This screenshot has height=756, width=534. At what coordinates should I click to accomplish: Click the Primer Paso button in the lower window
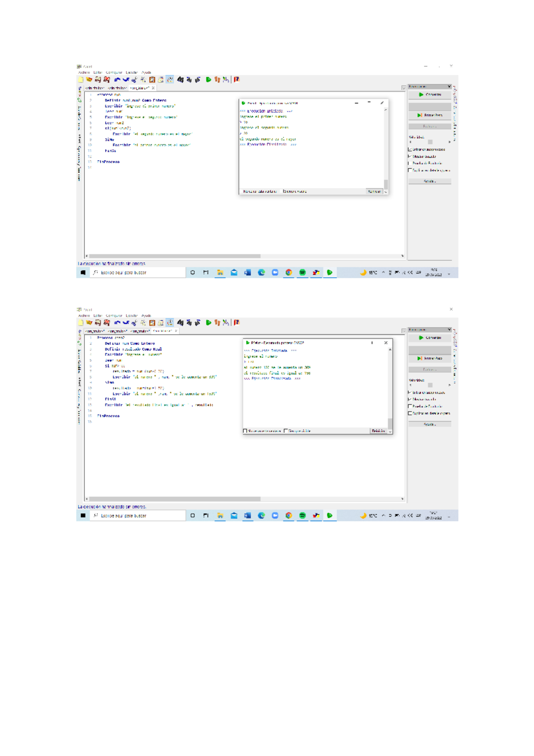click(430, 358)
